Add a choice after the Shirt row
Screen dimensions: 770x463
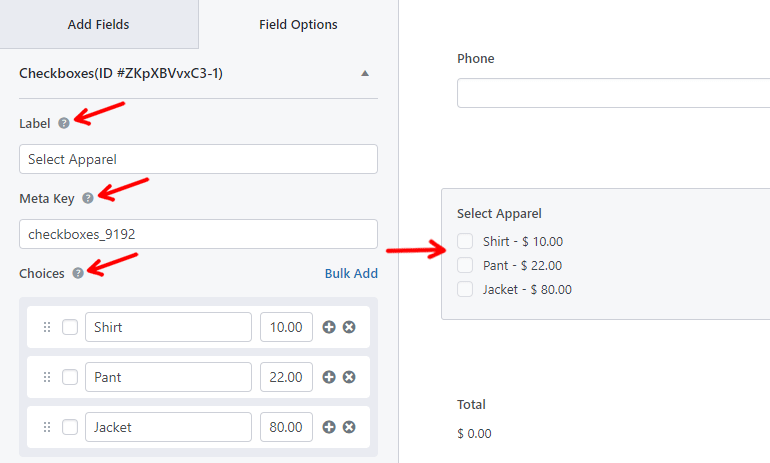point(329,327)
